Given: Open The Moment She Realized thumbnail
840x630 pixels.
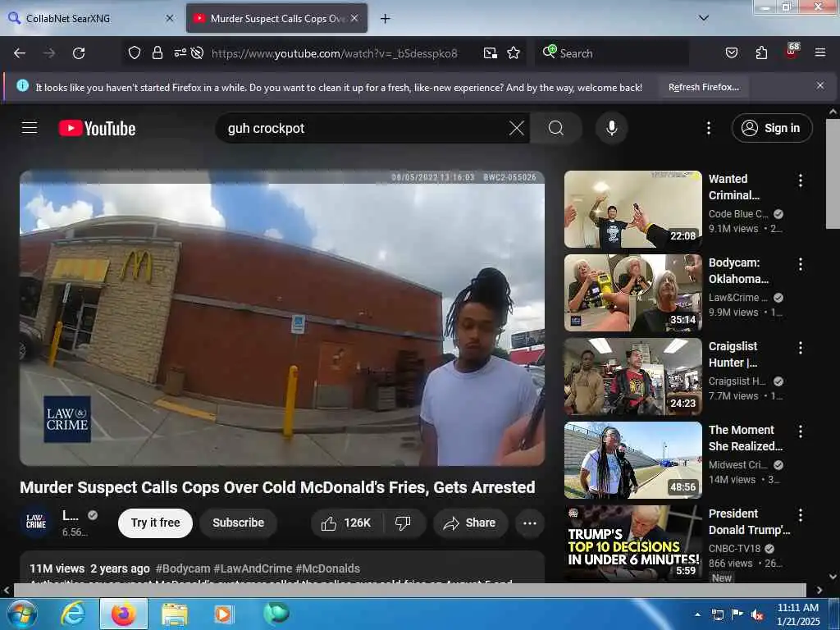Looking at the screenshot, I should pos(632,460).
